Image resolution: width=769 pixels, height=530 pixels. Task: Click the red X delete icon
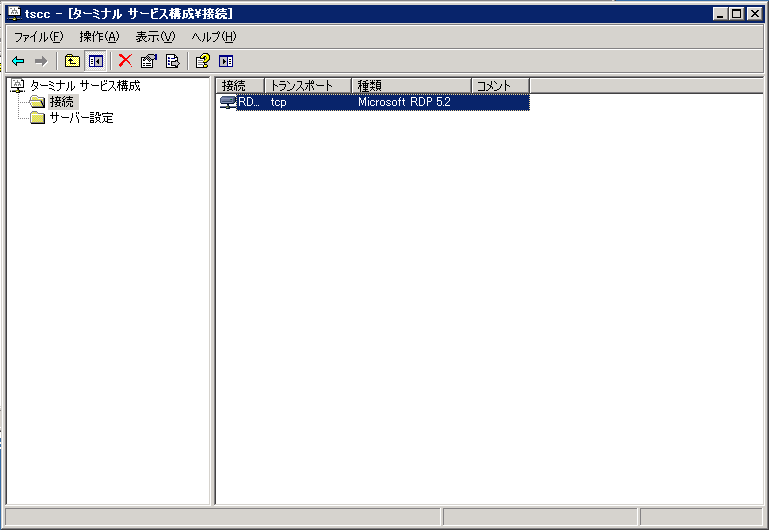(126, 61)
